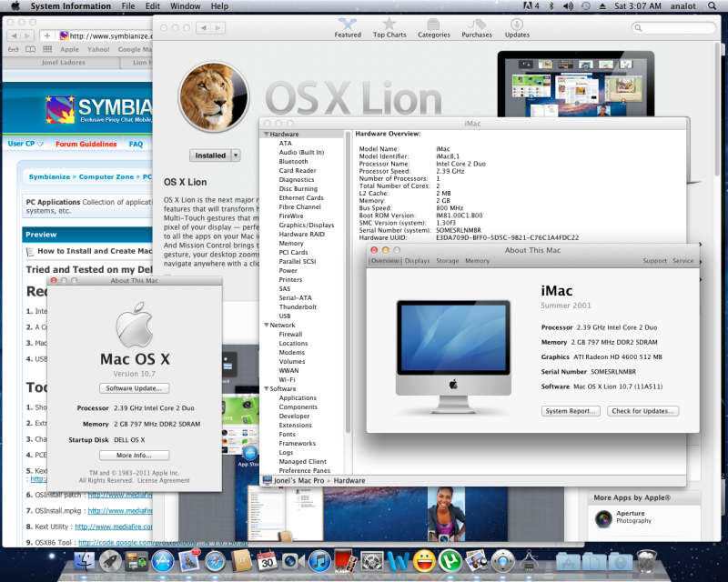Click the Check for Updates... button
The image size is (728, 582).
(643, 411)
